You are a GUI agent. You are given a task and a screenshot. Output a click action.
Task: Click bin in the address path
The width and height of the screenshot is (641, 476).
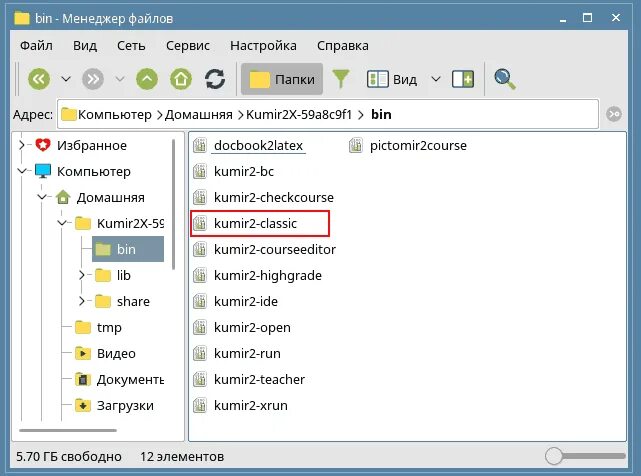click(x=381, y=115)
